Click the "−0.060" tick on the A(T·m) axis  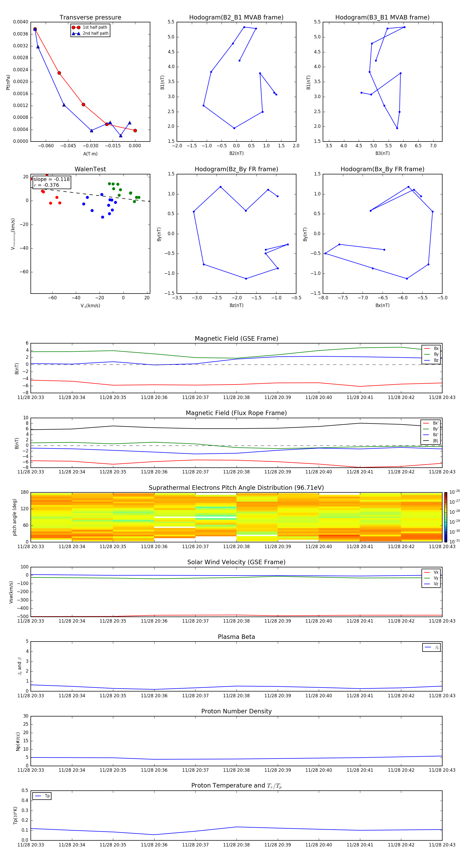pyautogui.click(x=46, y=146)
